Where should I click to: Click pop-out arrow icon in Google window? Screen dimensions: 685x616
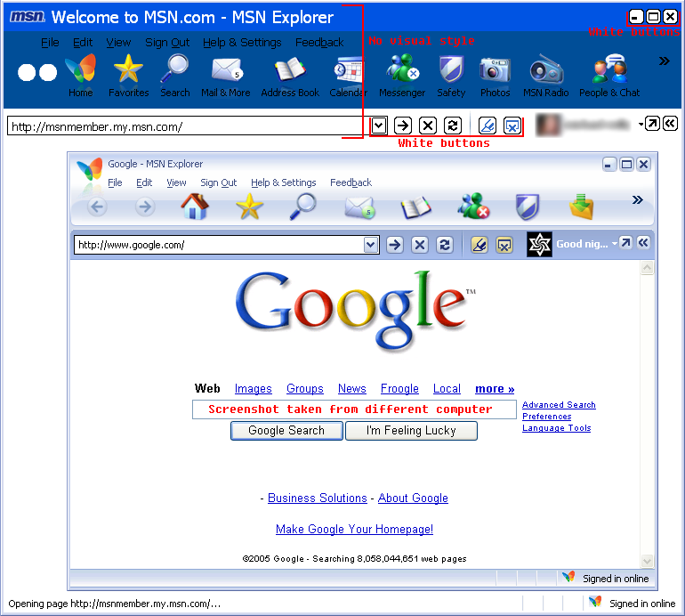click(x=625, y=243)
